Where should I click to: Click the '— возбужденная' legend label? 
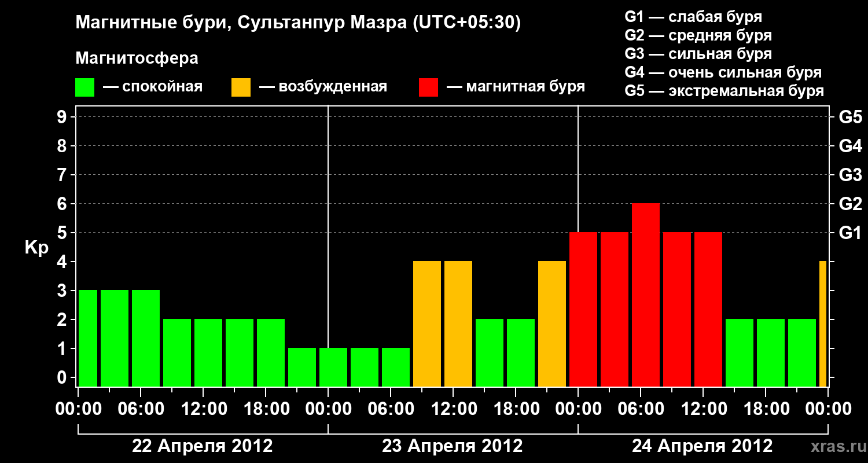323,87
